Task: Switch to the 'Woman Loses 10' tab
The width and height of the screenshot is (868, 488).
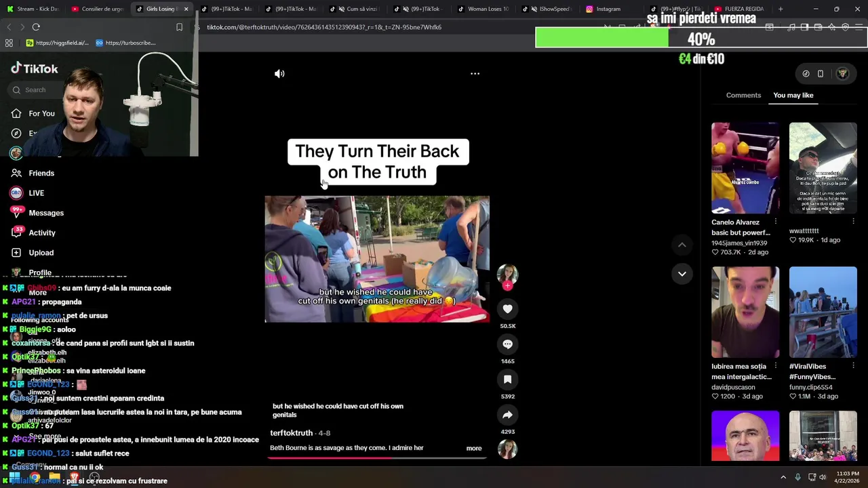Action: [484, 9]
